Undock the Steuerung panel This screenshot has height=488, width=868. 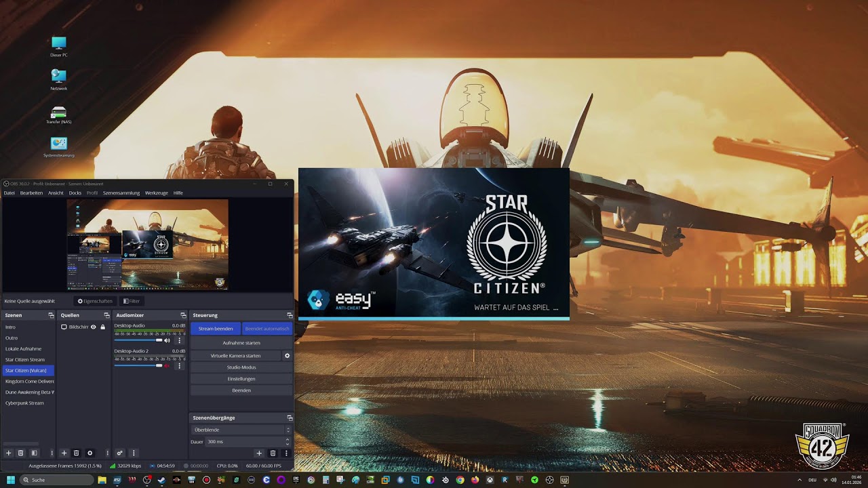click(290, 315)
